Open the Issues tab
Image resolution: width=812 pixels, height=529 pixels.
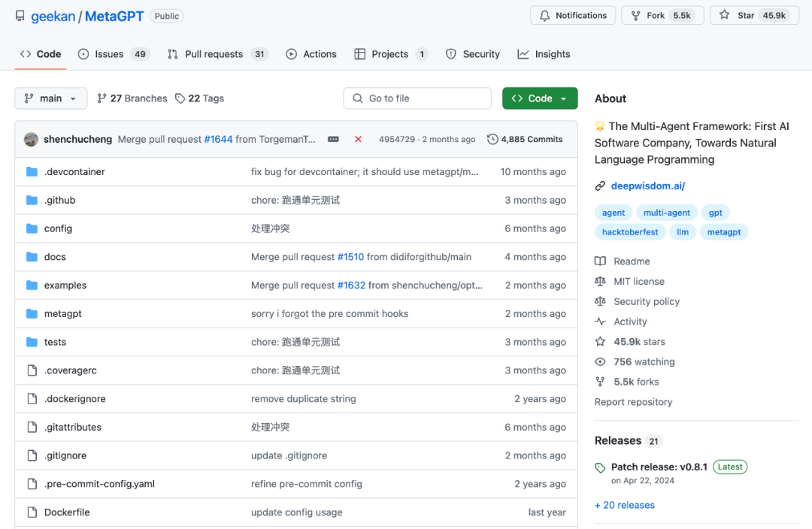coord(114,54)
